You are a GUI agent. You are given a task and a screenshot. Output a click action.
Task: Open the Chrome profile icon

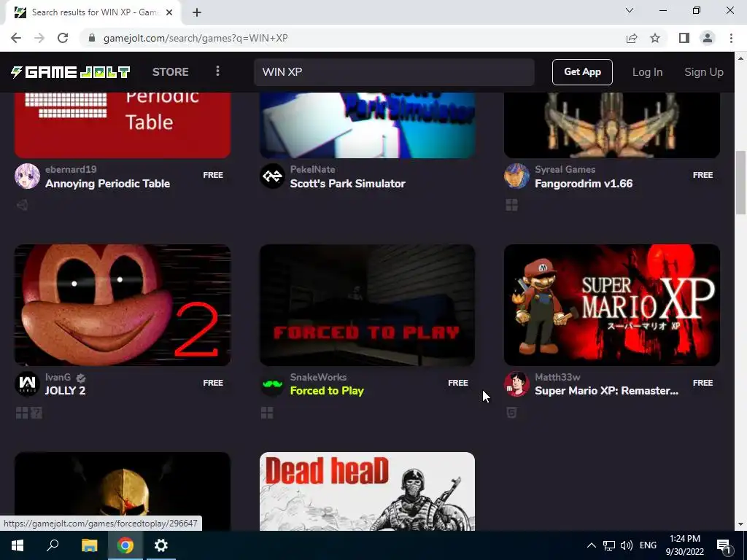point(708,38)
